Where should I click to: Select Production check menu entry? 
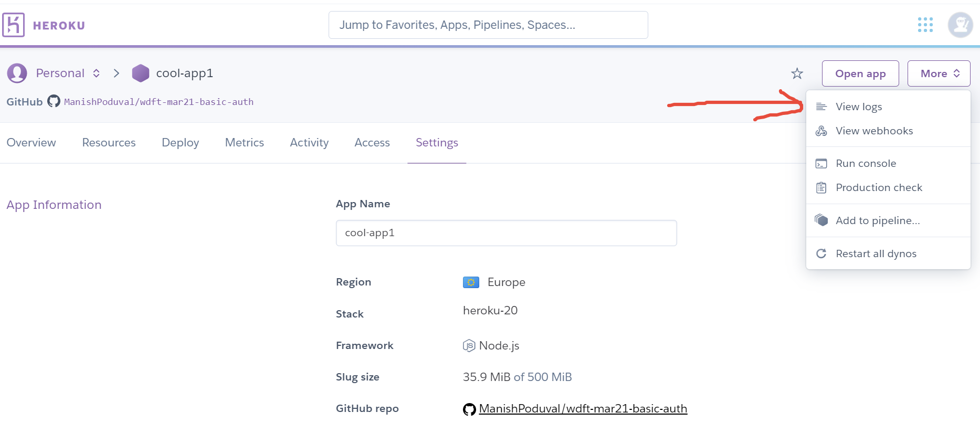click(888, 187)
